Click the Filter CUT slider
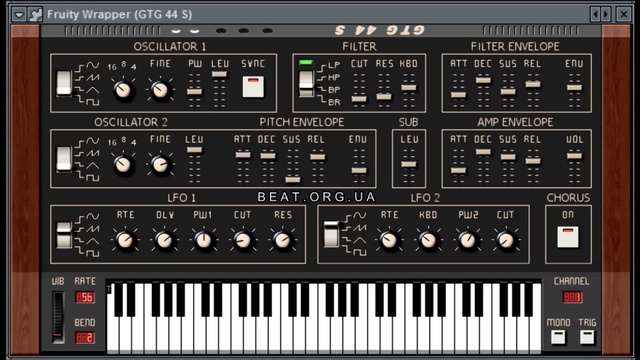640x360 pixels. 359,98
